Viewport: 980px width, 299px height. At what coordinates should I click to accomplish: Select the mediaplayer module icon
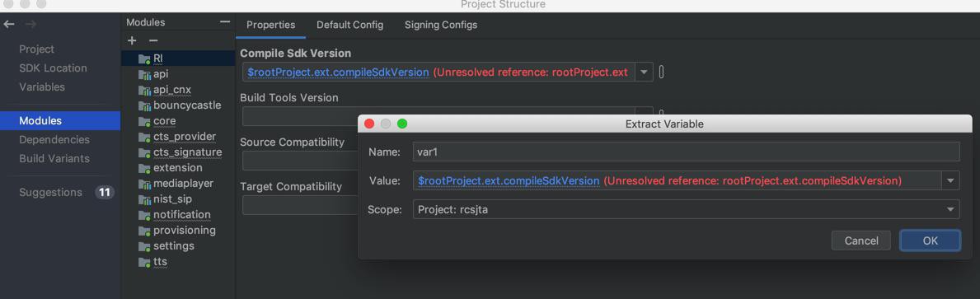coord(144,185)
